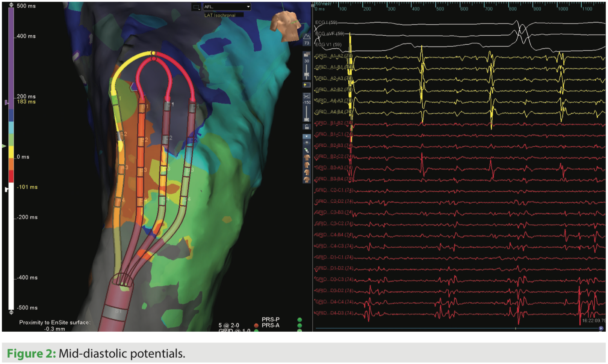Click the PRS-P green status indicator
This screenshot has height=364, width=608.
(300, 319)
